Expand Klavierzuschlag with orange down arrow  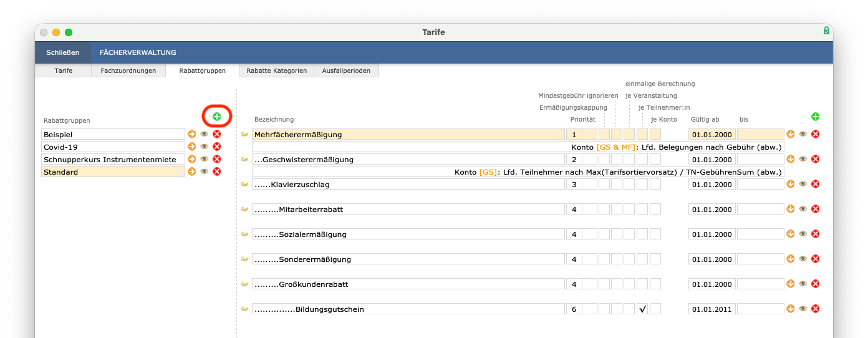click(x=791, y=184)
